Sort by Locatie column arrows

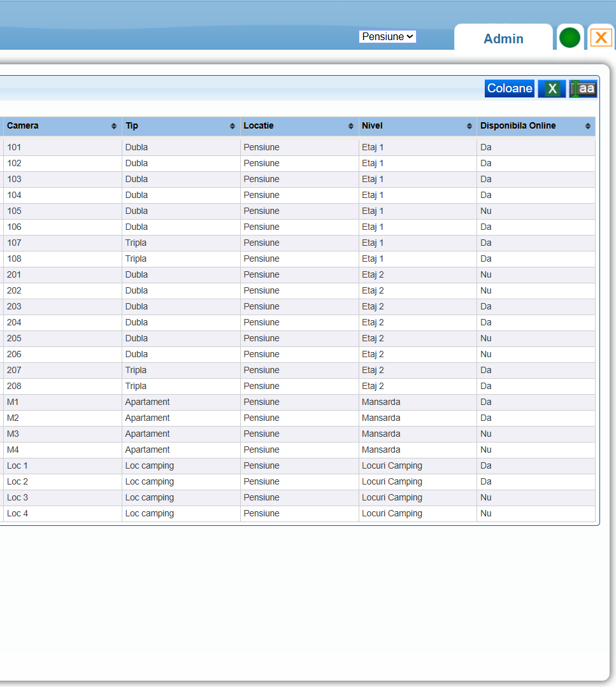pyautogui.click(x=351, y=126)
